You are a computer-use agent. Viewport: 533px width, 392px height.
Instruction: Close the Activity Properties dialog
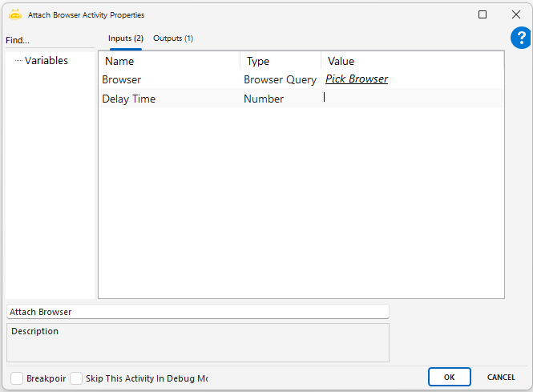[x=515, y=14]
